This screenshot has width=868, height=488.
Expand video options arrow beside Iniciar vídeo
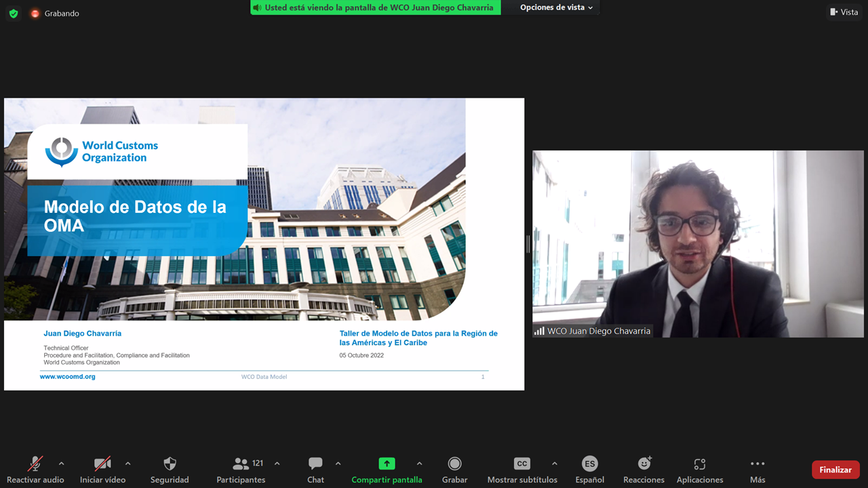(x=127, y=464)
